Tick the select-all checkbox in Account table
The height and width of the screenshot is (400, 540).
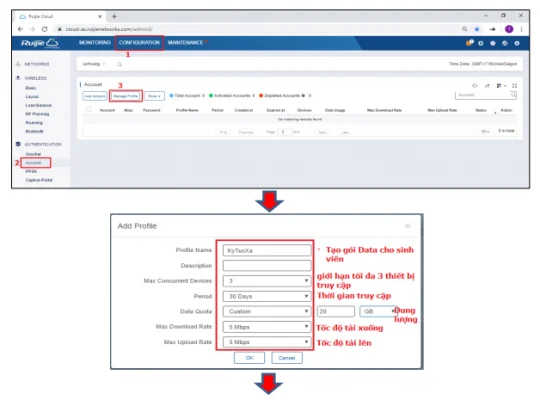point(89,110)
